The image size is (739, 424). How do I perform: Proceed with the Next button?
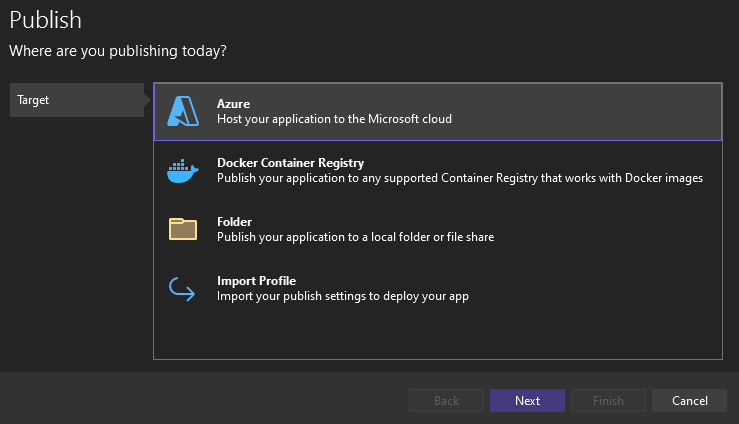click(x=527, y=400)
